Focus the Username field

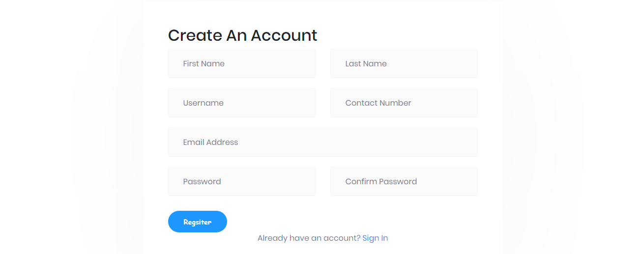[242, 103]
